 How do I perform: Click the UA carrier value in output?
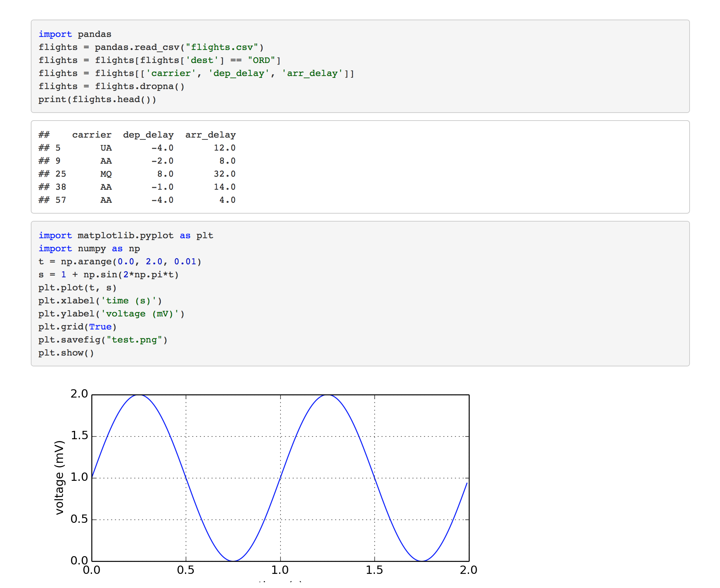pos(106,148)
